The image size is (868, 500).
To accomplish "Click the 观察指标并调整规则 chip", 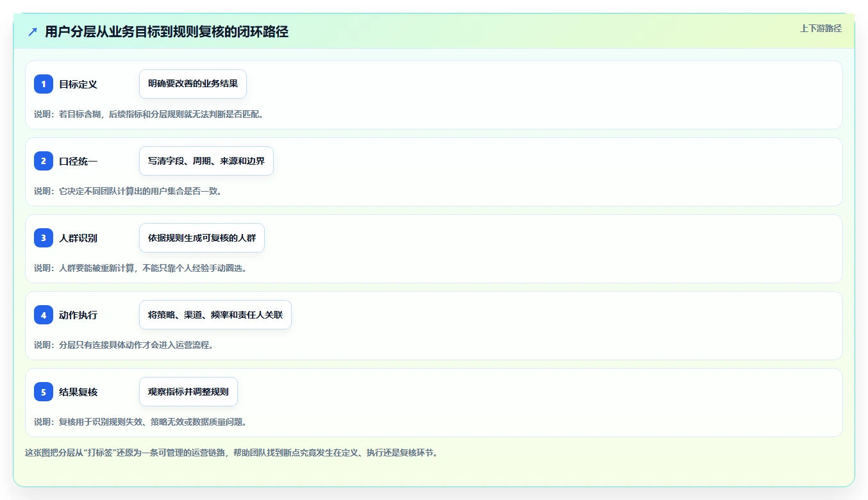I will 188,392.
